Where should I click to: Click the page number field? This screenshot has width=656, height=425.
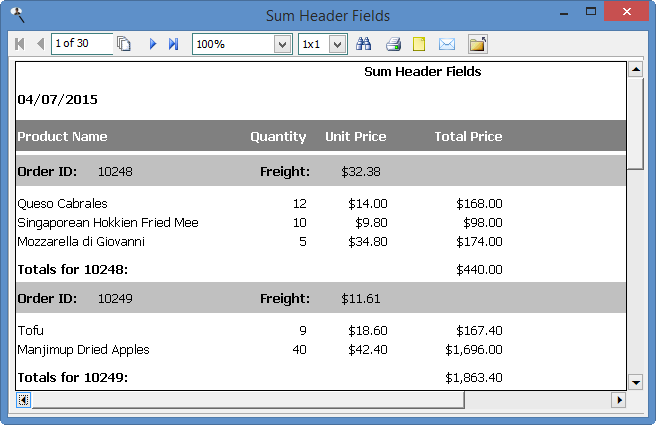(82, 44)
